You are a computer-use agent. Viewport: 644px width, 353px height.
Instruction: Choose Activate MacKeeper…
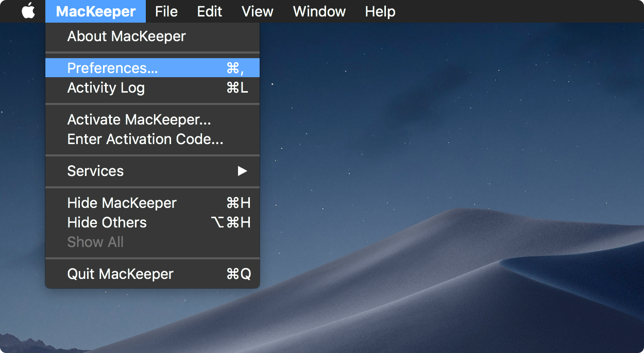tap(152, 120)
